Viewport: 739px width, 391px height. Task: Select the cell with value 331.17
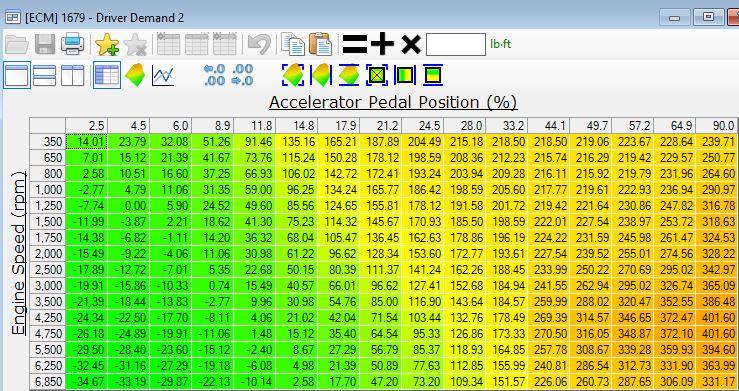[x=718, y=382]
